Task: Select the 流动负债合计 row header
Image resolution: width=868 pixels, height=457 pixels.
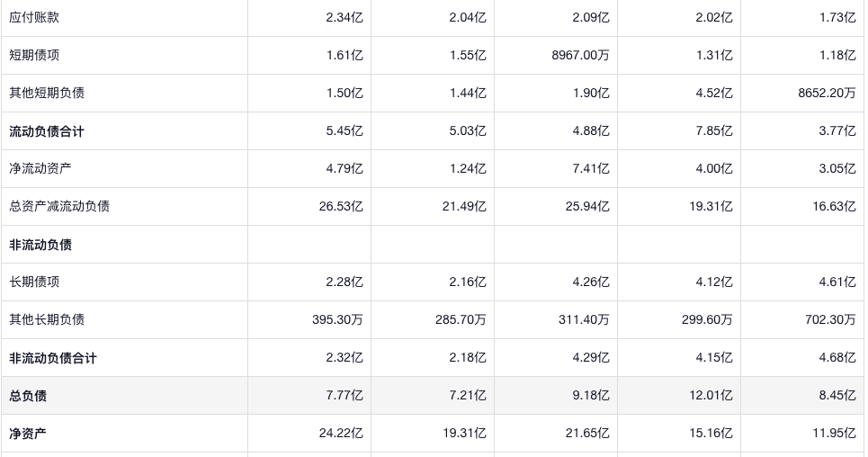Action: (47, 131)
